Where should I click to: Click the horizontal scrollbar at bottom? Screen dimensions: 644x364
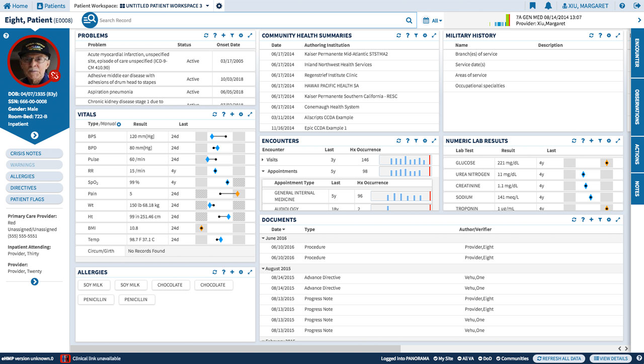point(235,348)
